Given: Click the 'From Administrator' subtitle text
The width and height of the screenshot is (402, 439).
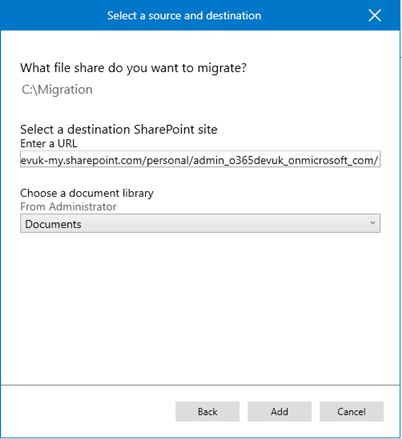Looking at the screenshot, I should [68, 207].
